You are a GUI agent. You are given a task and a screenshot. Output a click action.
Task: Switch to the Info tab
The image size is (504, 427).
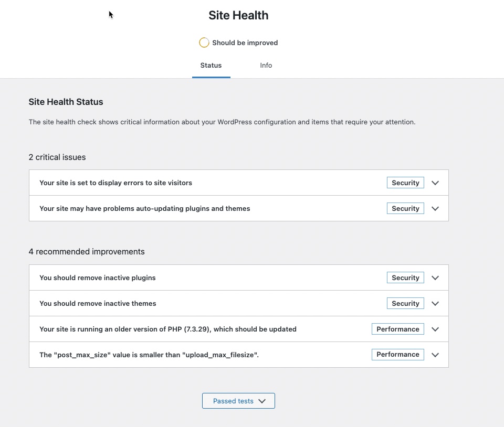pos(266,66)
